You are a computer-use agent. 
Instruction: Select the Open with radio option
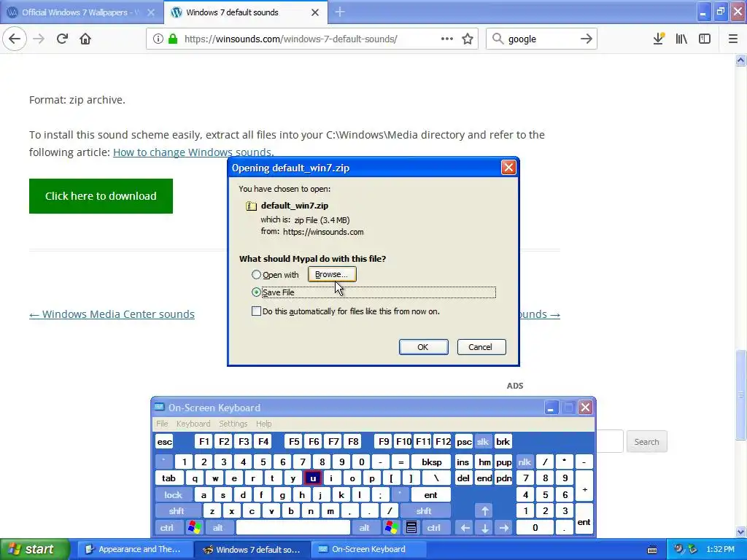click(256, 275)
